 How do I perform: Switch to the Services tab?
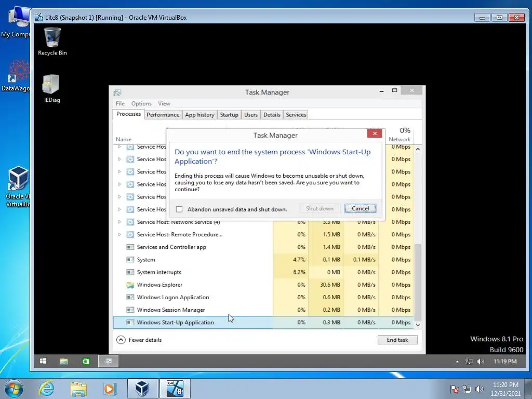point(296,115)
